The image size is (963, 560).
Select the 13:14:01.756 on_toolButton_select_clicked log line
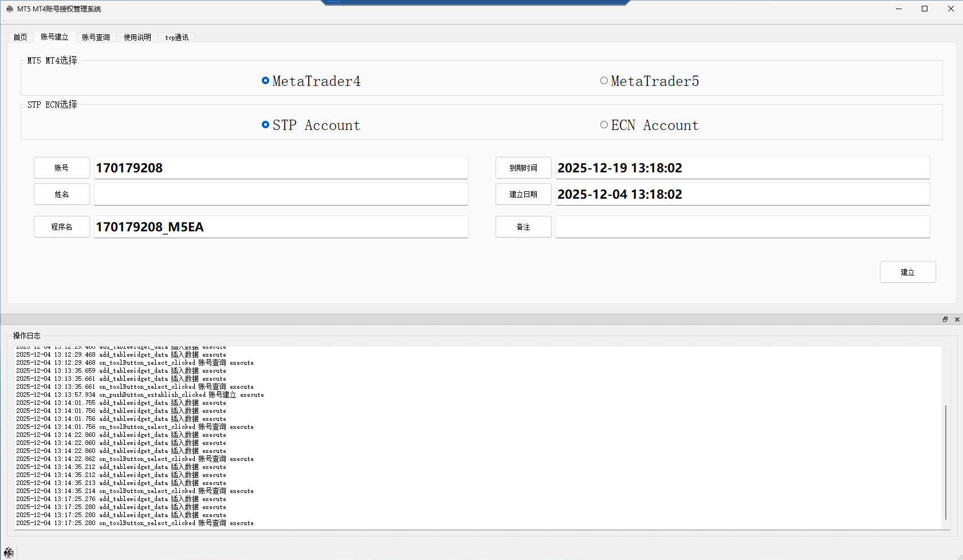pos(135,427)
